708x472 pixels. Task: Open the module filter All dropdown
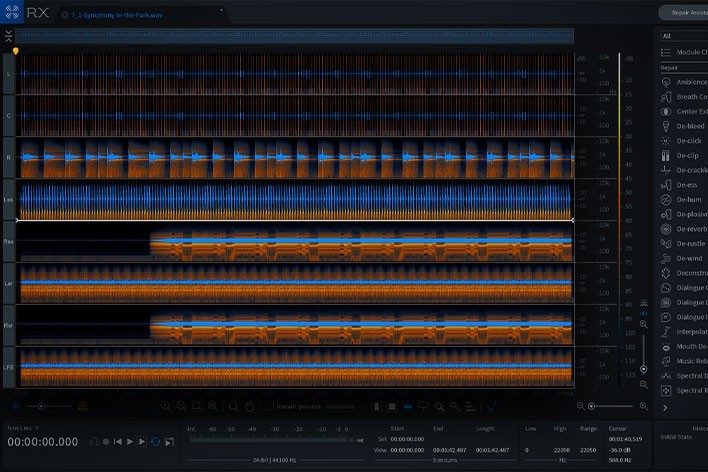point(685,36)
